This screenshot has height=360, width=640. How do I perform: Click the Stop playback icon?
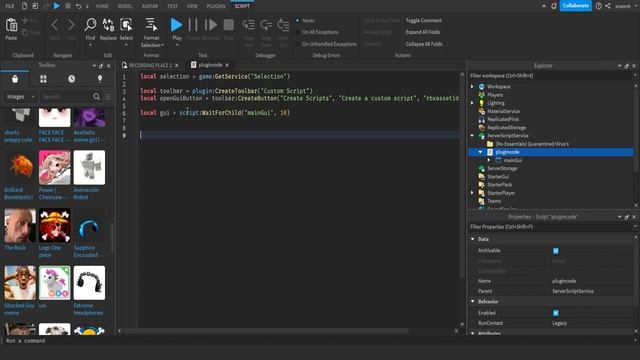[229, 25]
